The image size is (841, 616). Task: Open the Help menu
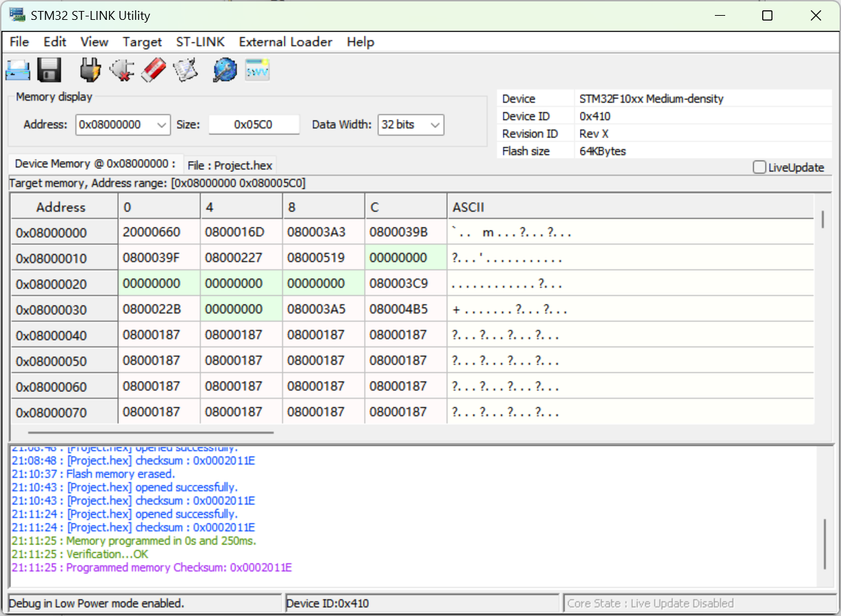coord(360,42)
